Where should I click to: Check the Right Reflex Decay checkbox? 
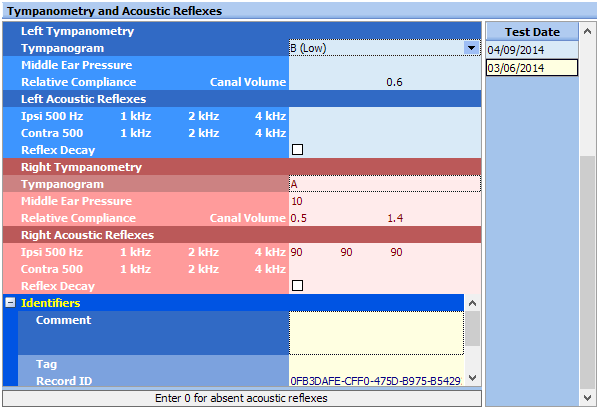(297, 285)
